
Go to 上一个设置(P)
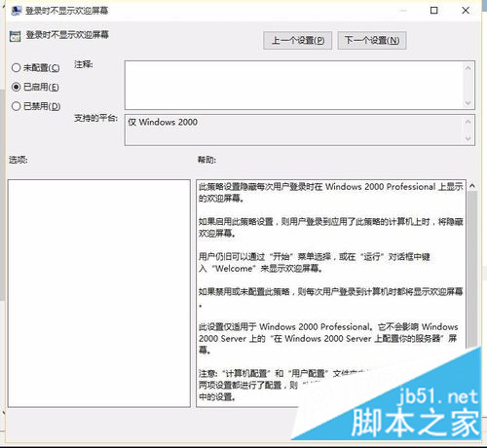point(297,41)
